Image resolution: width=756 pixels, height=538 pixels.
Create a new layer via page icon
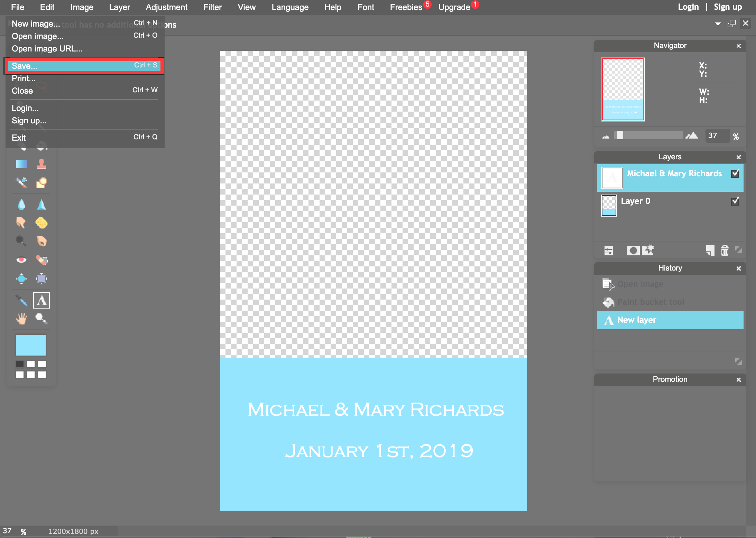[710, 251]
